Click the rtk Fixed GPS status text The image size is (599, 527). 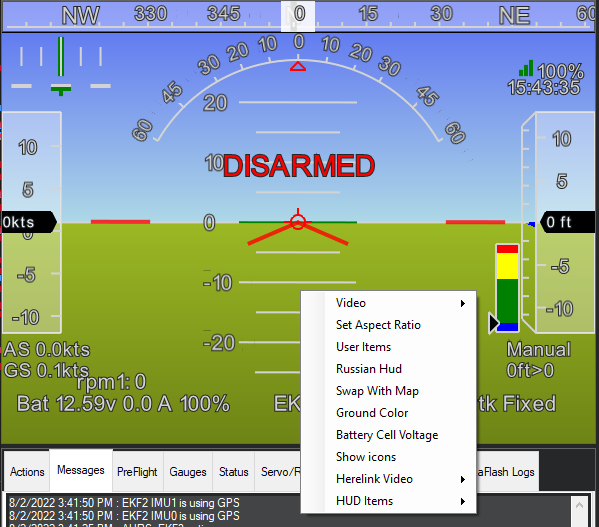[x=516, y=404]
